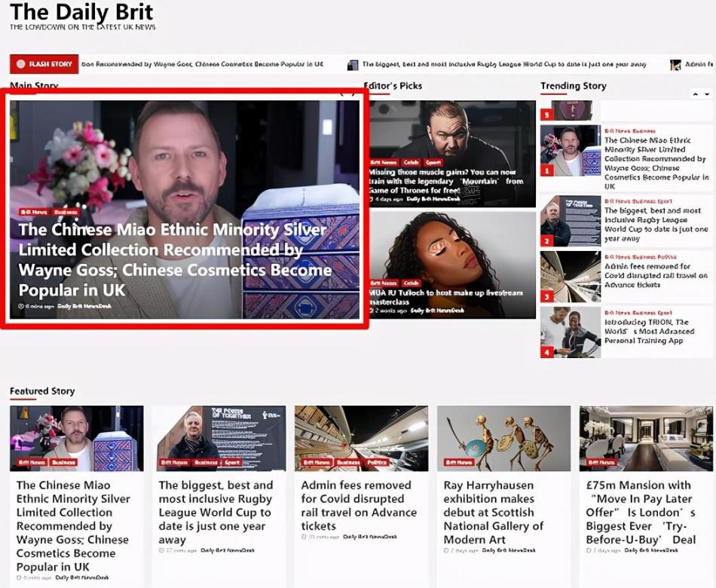Open Trending story number 2 Rugby thumbnail
Image resolution: width=716 pixels, height=588 pixels.
(571, 221)
